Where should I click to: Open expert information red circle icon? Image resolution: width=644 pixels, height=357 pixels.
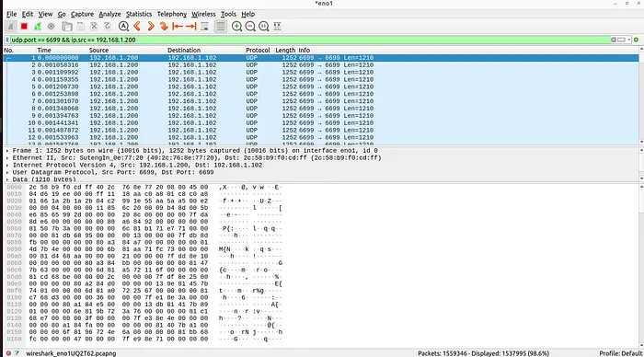(x=8, y=353)
